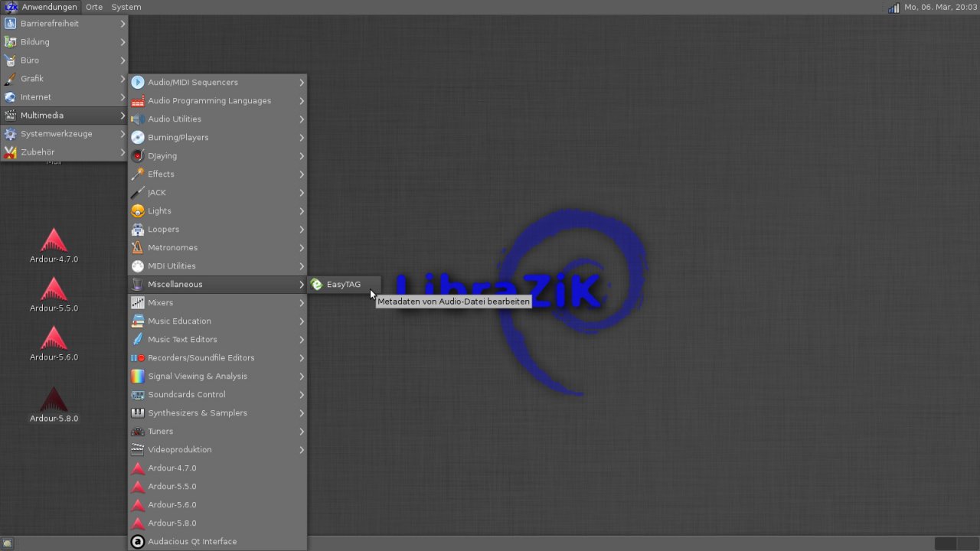The height and width of the screenshot is (551, 980).
Task: Open Ardour-5.5.0 desktop shortcut
Action: [54, 294]
